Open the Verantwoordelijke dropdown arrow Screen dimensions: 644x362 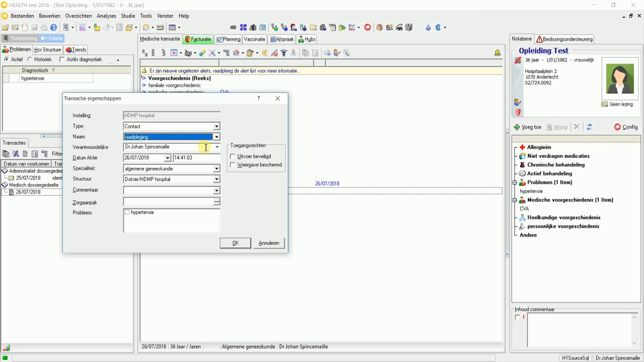coord(217,147)
